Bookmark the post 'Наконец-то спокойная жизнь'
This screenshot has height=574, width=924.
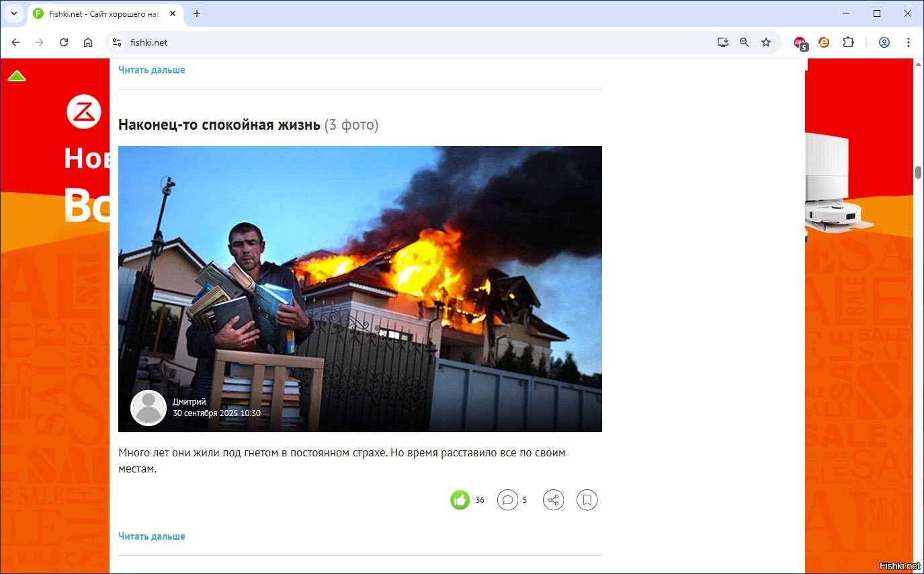coord(587,500)
